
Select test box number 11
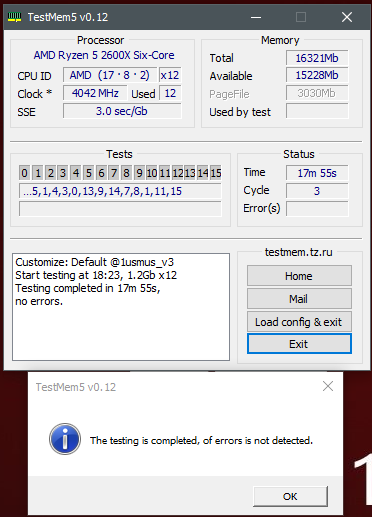coord(165,173)
